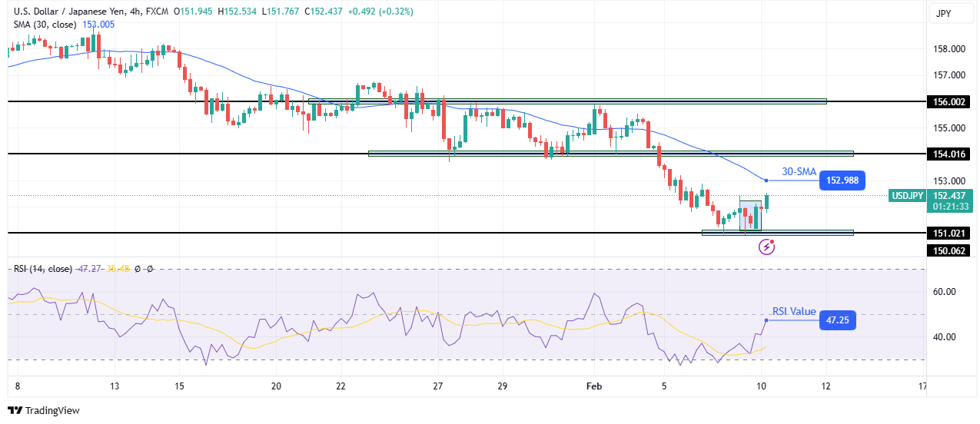Click the 60.00 RSI axis label
980x424 pixels.
946,292
